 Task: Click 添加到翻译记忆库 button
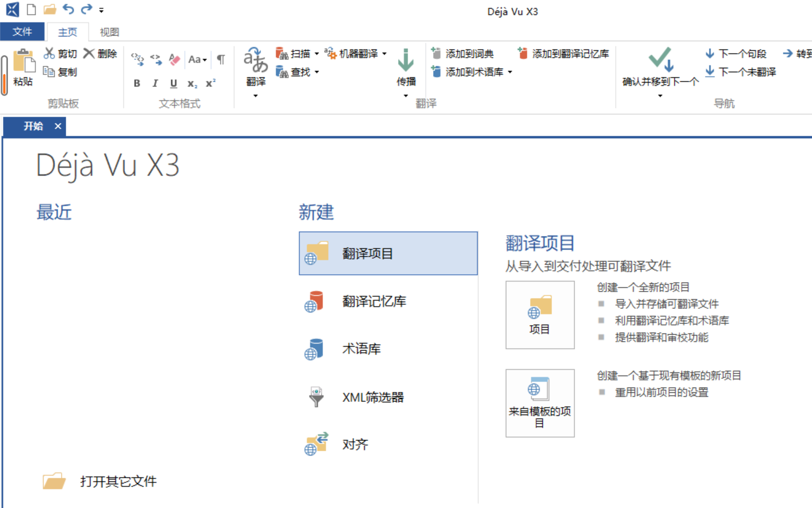click(563, 54)
